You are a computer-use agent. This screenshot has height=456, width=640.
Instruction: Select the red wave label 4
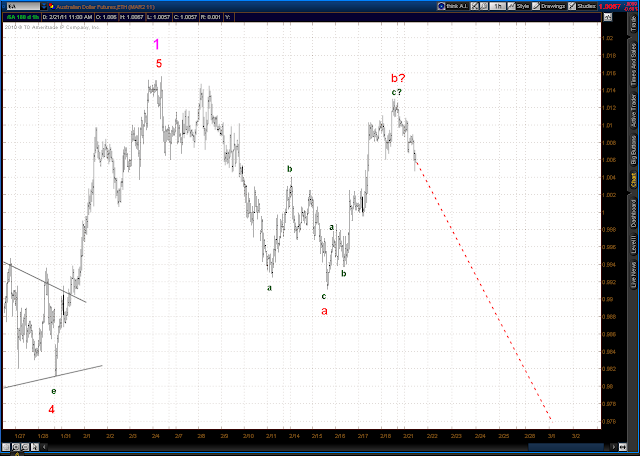(x=51, y=409)
